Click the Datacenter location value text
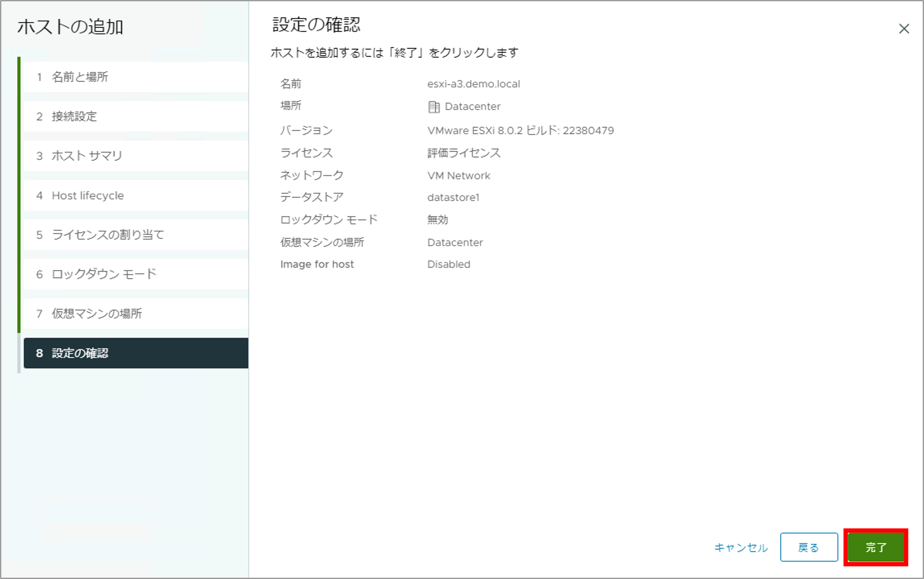This screenshot has width=924, height=579. point(472,106)
